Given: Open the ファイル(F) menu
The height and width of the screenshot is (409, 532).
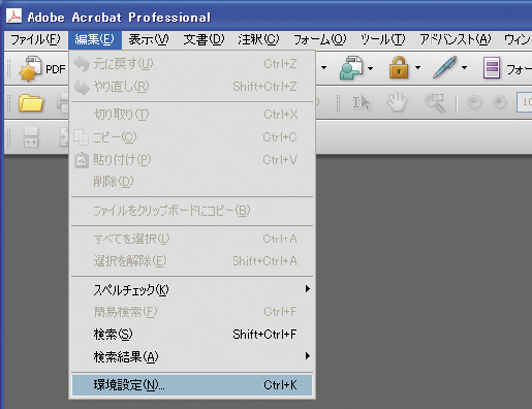Looking at the screenshot, I should (x=35, y=39).
